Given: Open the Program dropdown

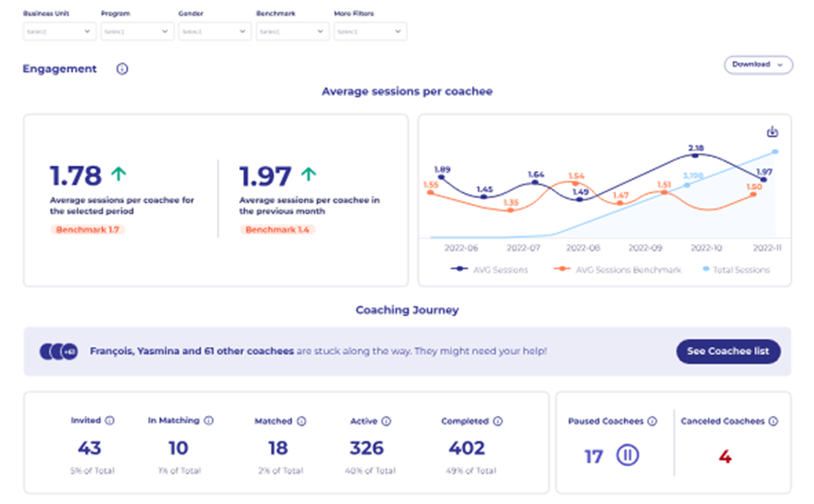Looking at the screenshot, I should (137, 31).
